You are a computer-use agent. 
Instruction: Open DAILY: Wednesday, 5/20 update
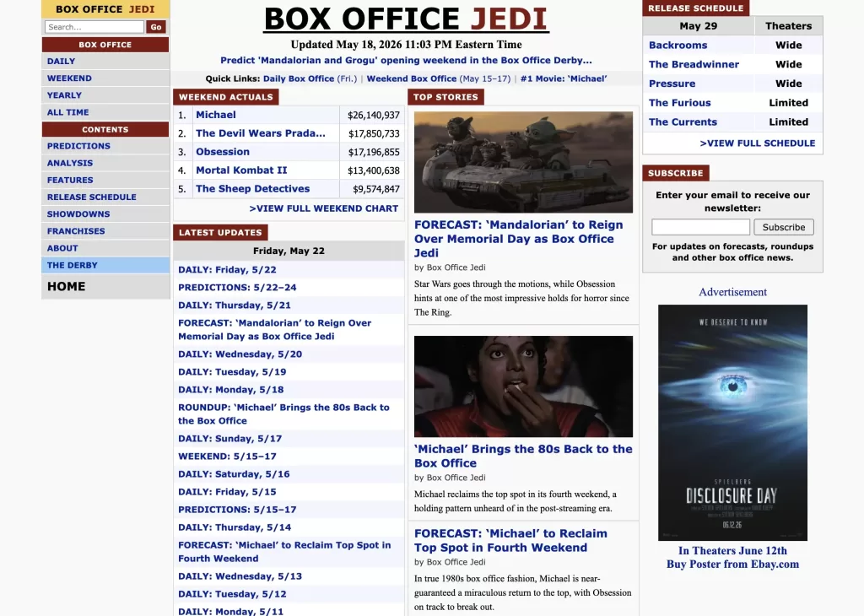coord(240,354)
